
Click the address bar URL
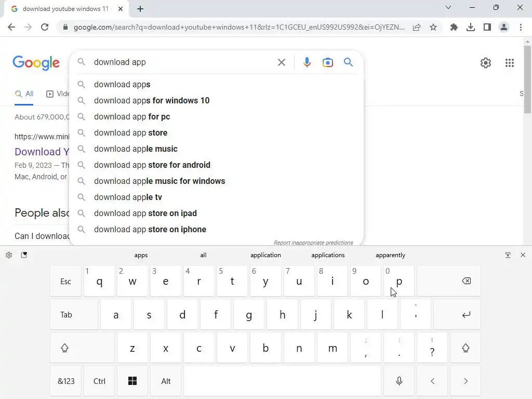point(239,27)
